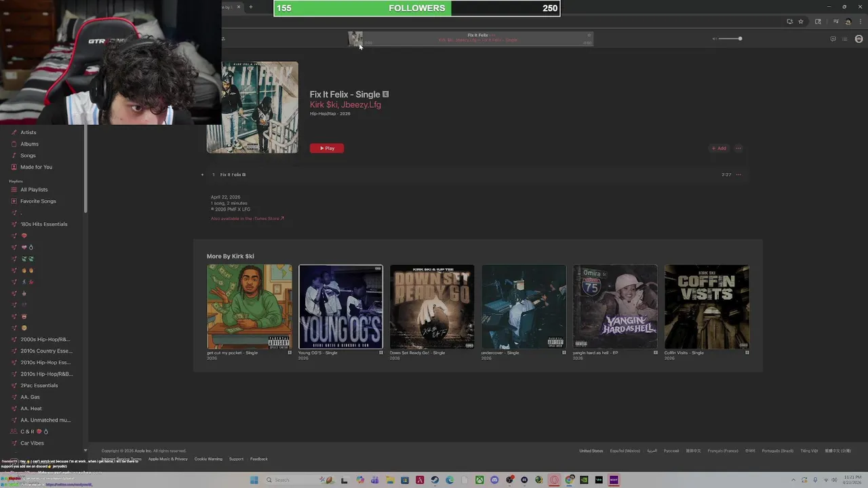Favorite the current song with the star icon
The height and width of the screenshot is (488, 868).
coord(589,35)
